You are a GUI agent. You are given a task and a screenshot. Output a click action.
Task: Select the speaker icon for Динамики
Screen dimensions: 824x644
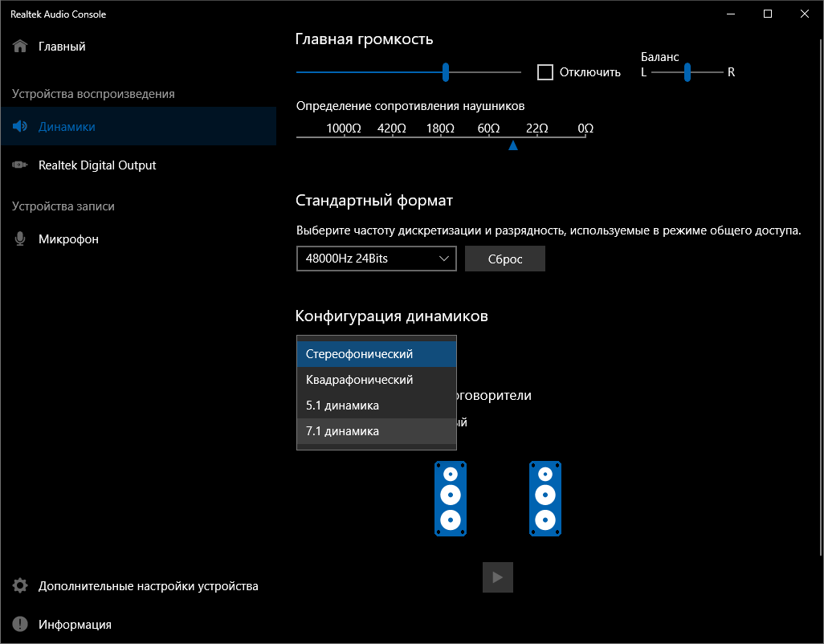[x=21, y=127]
